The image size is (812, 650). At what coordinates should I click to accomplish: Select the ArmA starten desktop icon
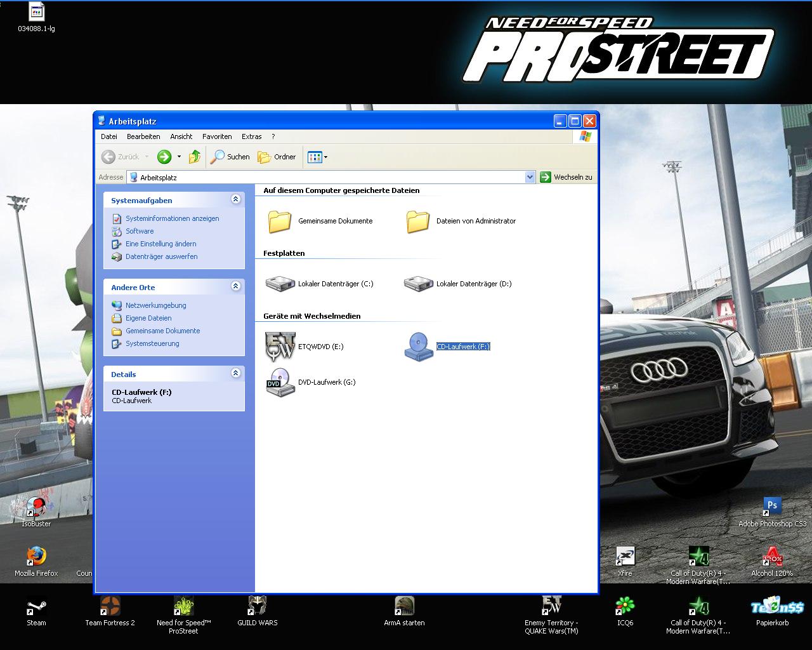[404, 606]
